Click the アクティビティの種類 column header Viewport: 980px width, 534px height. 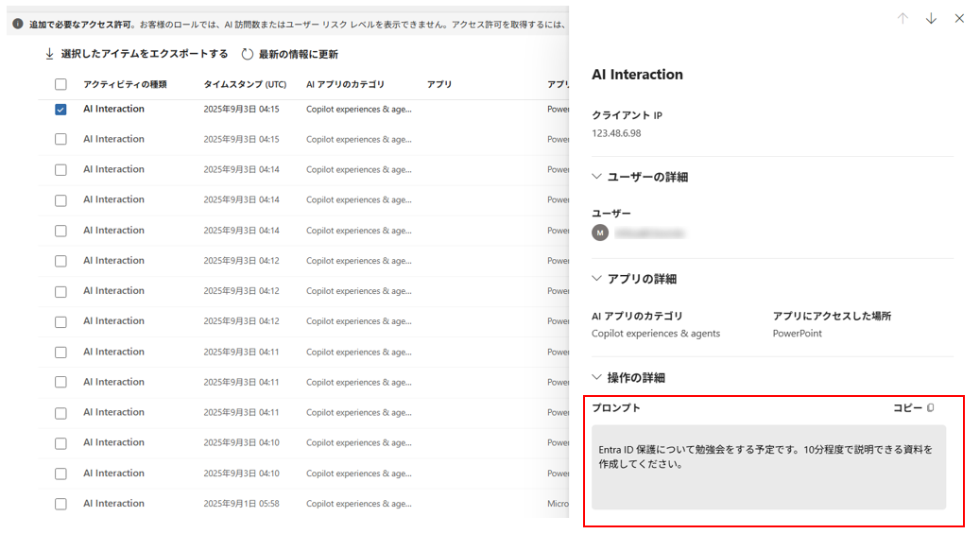(125, 84)
